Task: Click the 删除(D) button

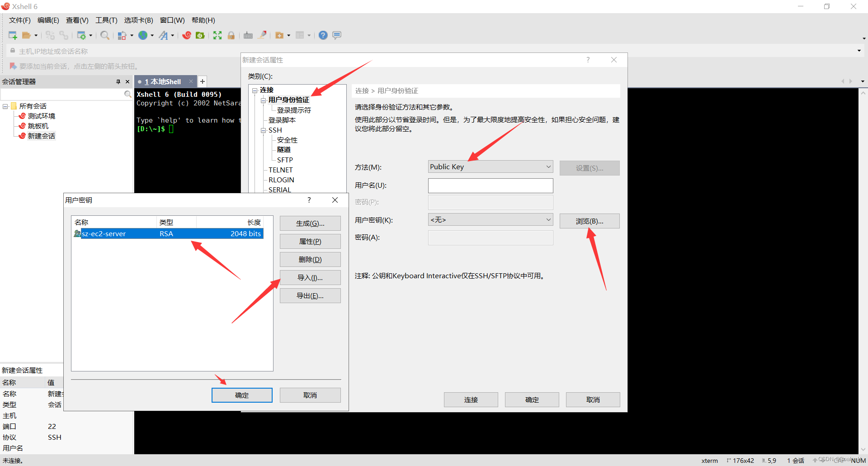Action: 310,260
